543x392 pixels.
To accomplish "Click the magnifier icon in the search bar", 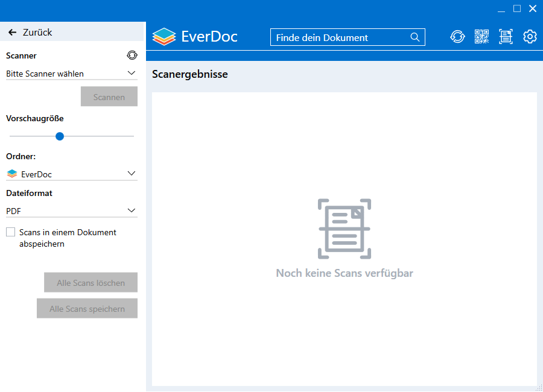I will (x=415, y=37).
